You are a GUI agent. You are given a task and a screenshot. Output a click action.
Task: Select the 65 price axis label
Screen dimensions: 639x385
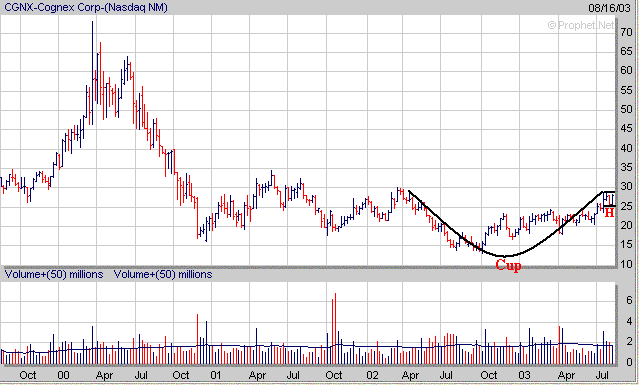coord(626,51)
